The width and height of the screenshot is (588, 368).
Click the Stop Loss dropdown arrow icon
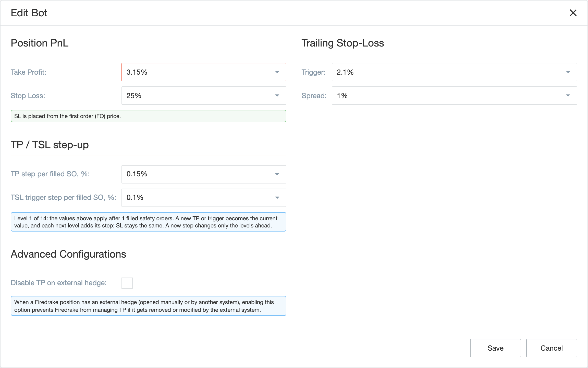[277, 96]
